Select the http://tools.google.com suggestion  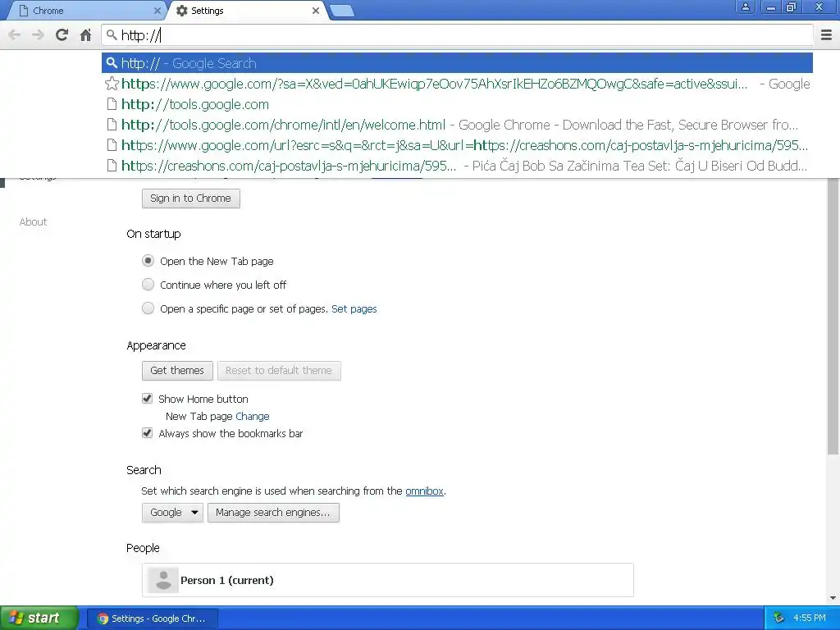tap(457, 104)
